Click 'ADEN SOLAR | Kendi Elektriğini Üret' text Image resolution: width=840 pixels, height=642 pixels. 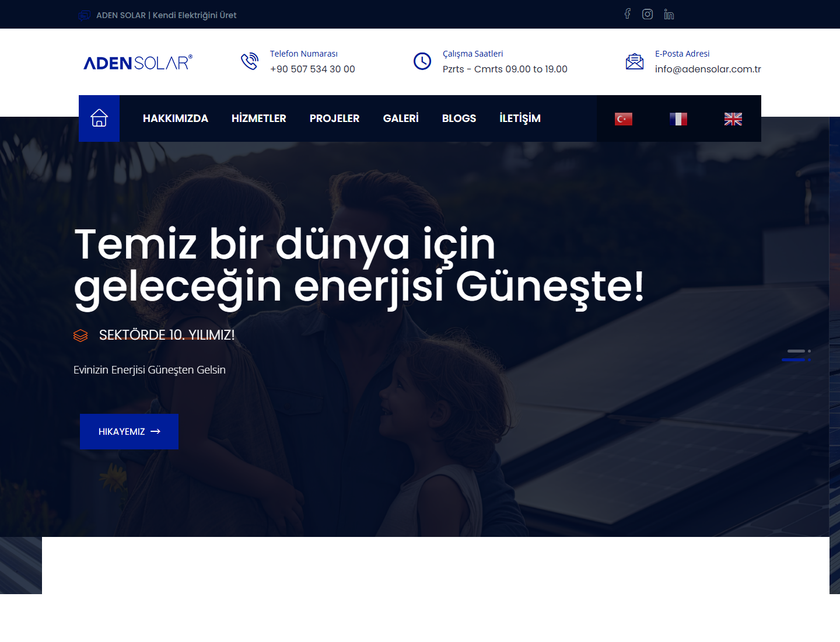pyautogui.click(x=166, y=15)
